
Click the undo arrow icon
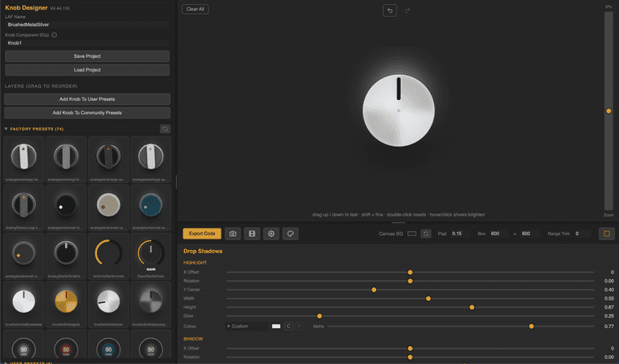(x=389, y=11)
